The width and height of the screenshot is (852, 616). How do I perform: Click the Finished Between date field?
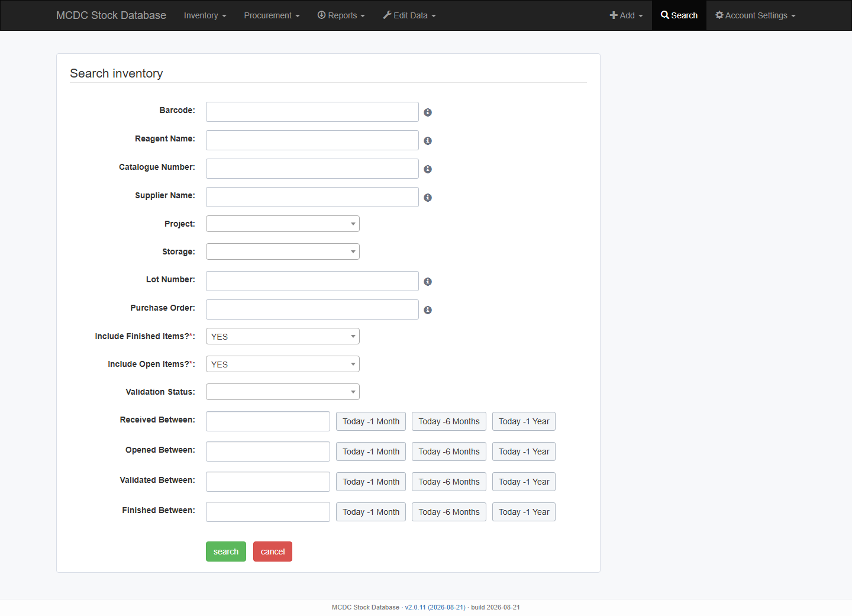coord(268,512)
